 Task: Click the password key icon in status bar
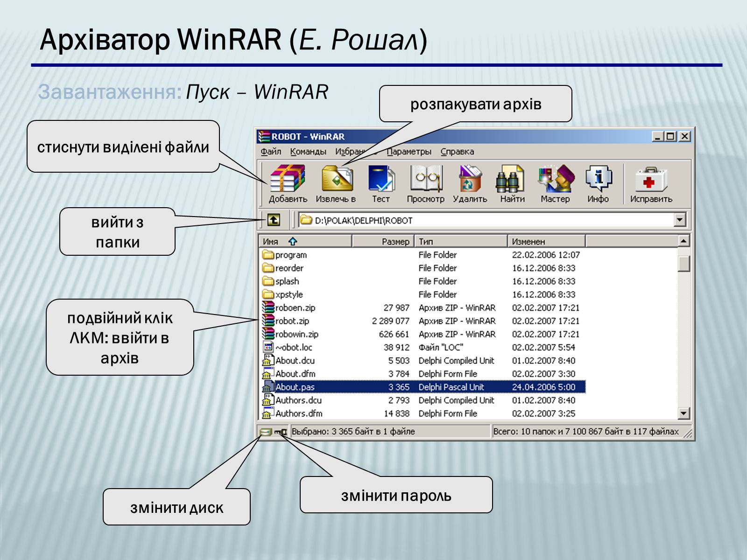tap(281, 432)
